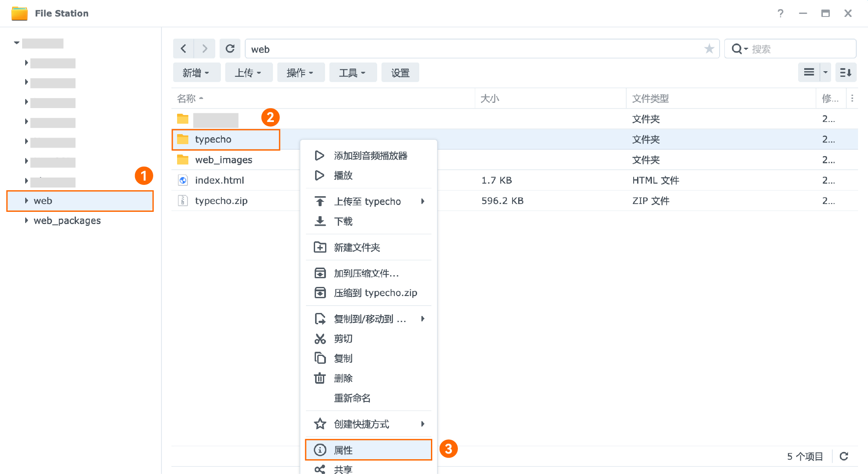Click the sort order icon

(x=845, y=72)
